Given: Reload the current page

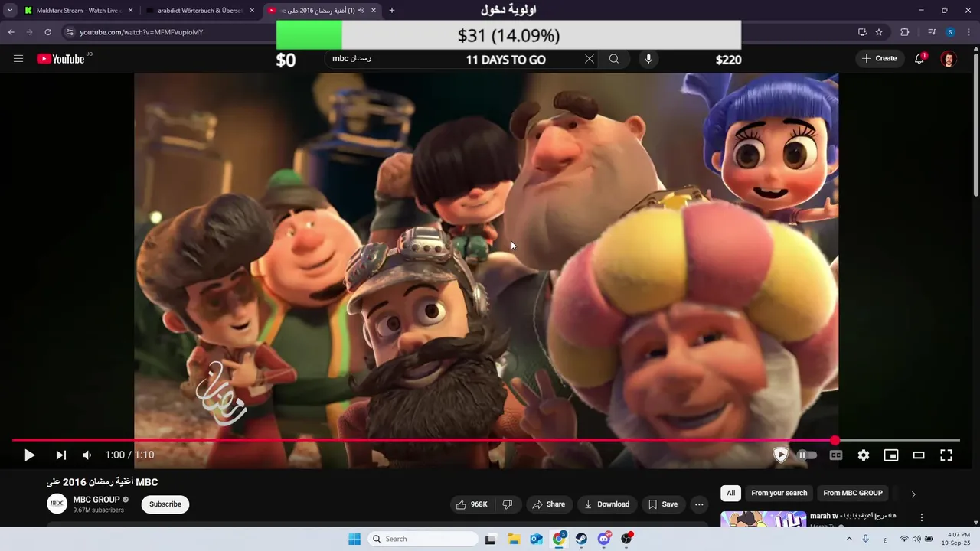Looking at the screenshot, I should click(47, 32).
